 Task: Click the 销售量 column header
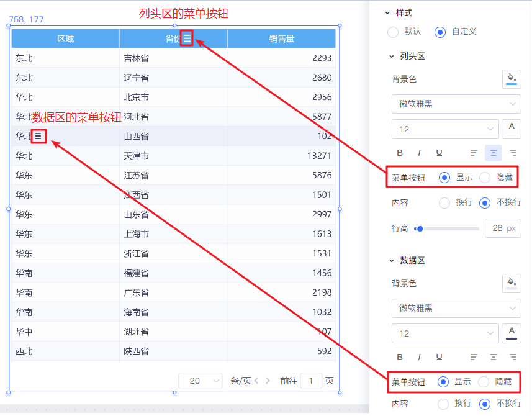282,38
